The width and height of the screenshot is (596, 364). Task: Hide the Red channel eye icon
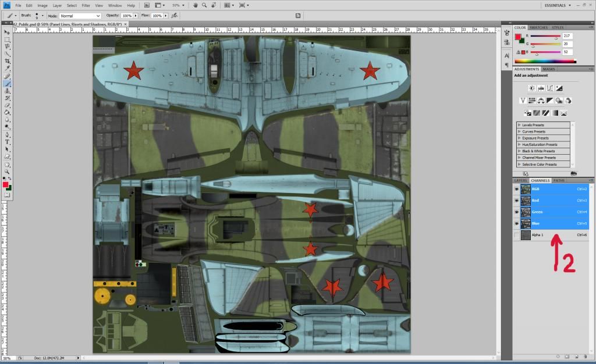pyautogui.click(x=516, y=200)
